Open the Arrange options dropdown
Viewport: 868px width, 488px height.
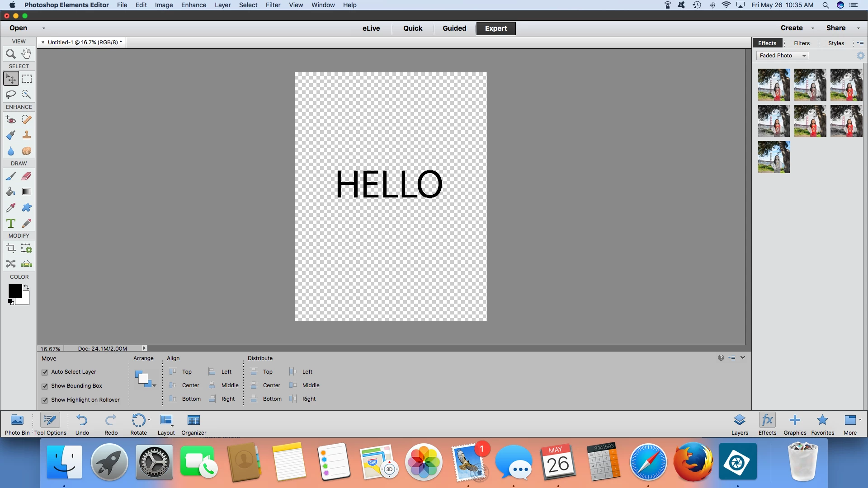[x=146, y=380]
